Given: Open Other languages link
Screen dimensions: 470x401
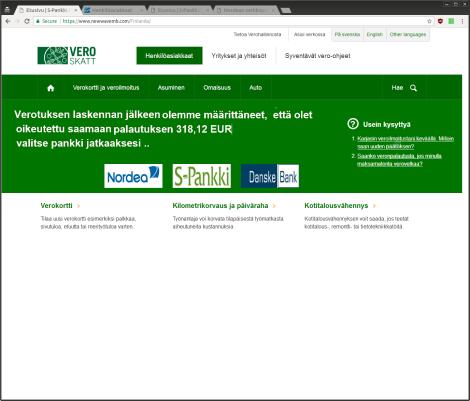Looking at the screenshot, I should click(408, 34).
